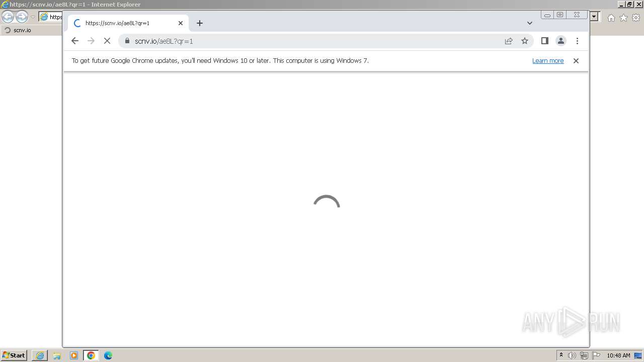Open Internet Explorer's tools gear

(636, 18)
